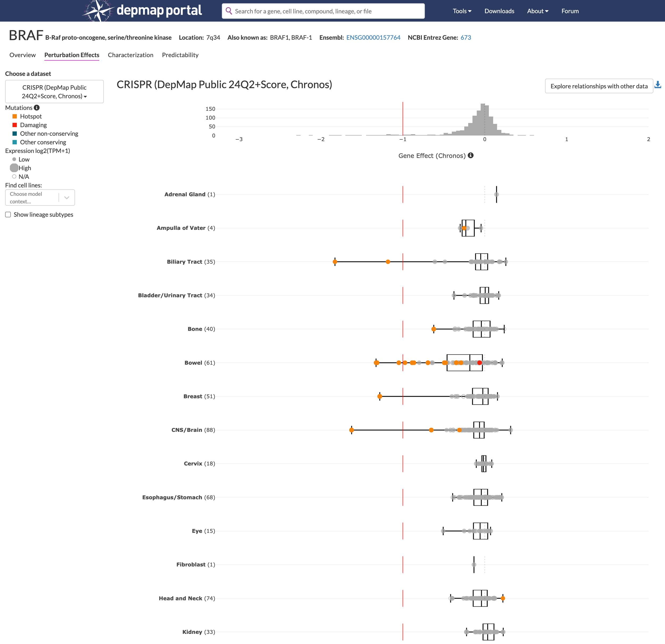The image size is (665, 644).
Task: Switch to the Predictability tab
Action: coord(180,55)
